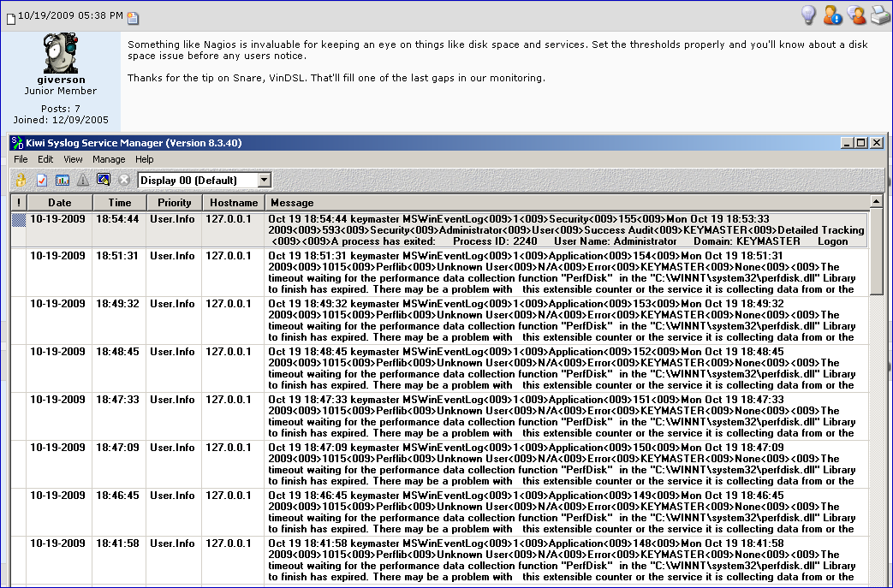This screenshot has width=893, height=588.
Task: Open the View menu
Action: pos(73,159)
